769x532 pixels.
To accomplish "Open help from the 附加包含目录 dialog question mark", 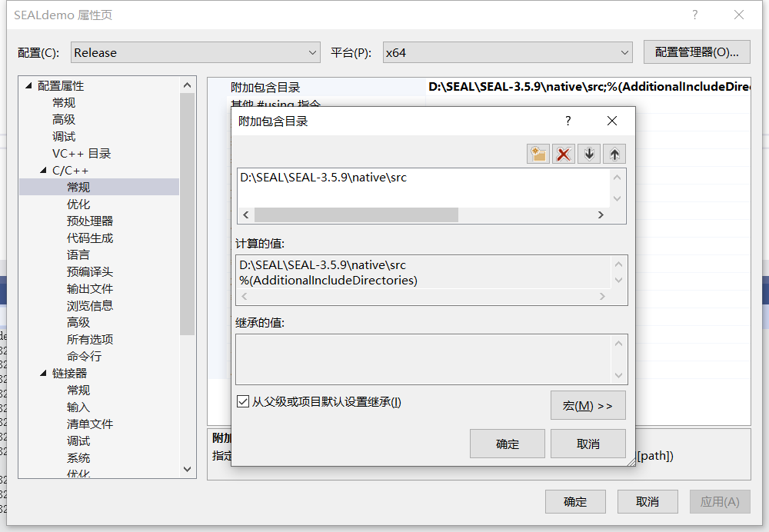I will 567,121.
